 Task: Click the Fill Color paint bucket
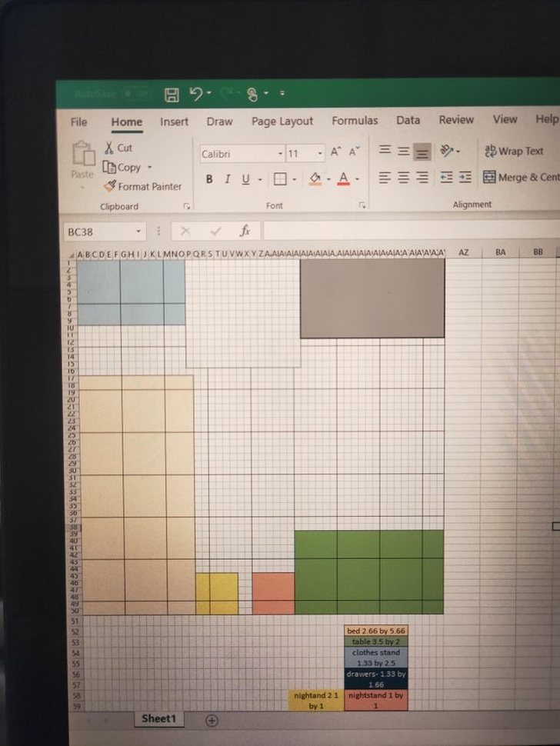click(x=315, y=179)
